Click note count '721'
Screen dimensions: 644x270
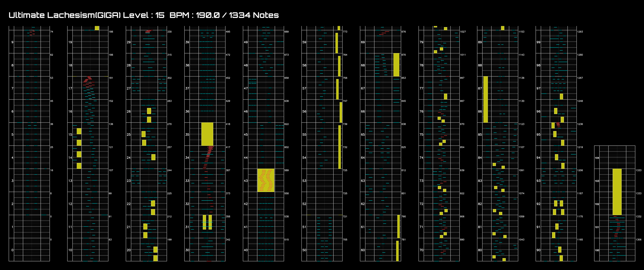(x=345, y=216)
